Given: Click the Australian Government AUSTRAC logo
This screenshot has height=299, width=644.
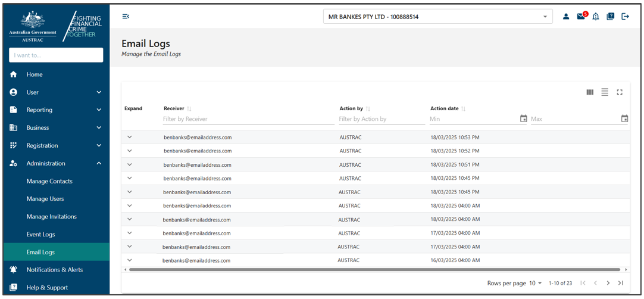Looking at the screenshot, I should click(x=33, y=26).
